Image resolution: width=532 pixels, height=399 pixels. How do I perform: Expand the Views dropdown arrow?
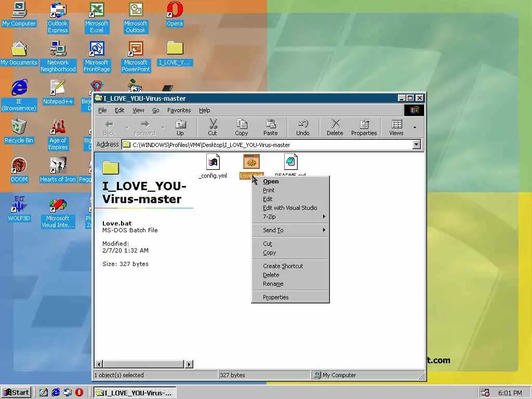click(x=415, y=128)
